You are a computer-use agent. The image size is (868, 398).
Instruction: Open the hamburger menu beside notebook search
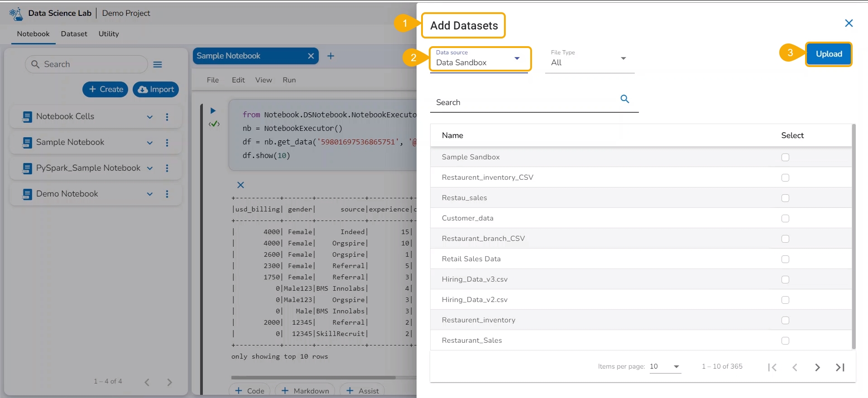[x=158, y=65]
